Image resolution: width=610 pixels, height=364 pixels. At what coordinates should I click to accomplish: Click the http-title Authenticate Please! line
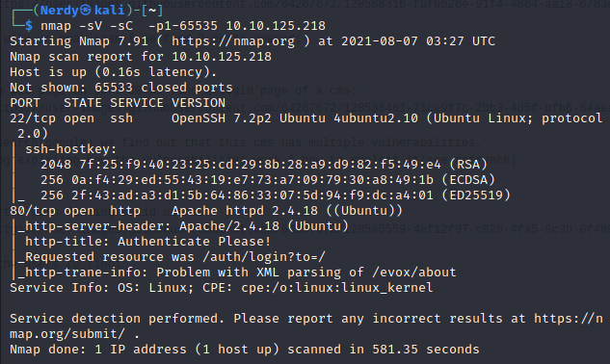point(147,242)
